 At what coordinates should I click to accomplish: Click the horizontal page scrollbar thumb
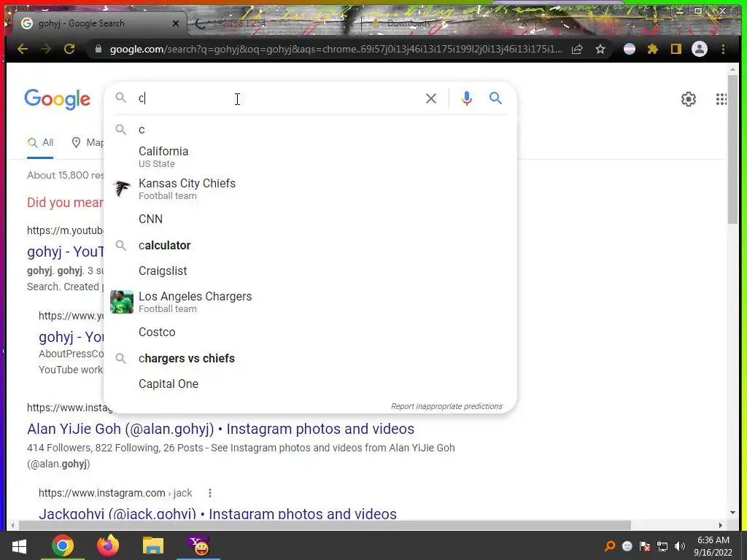[x=325, y=525]
